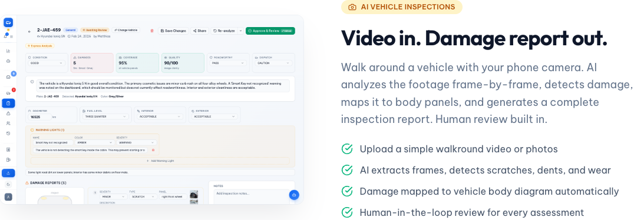Image resolution: width=644 pixels, height=220 pixels.
Task: Open the history clock icon in sidebar
Action: tap(8, 133)
